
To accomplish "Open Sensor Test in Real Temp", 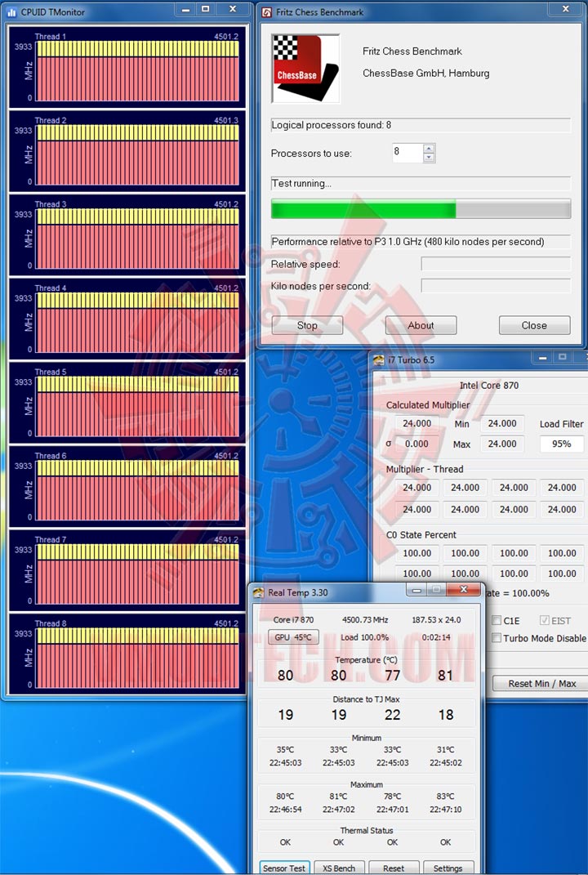I will click(x=284, y=868).
